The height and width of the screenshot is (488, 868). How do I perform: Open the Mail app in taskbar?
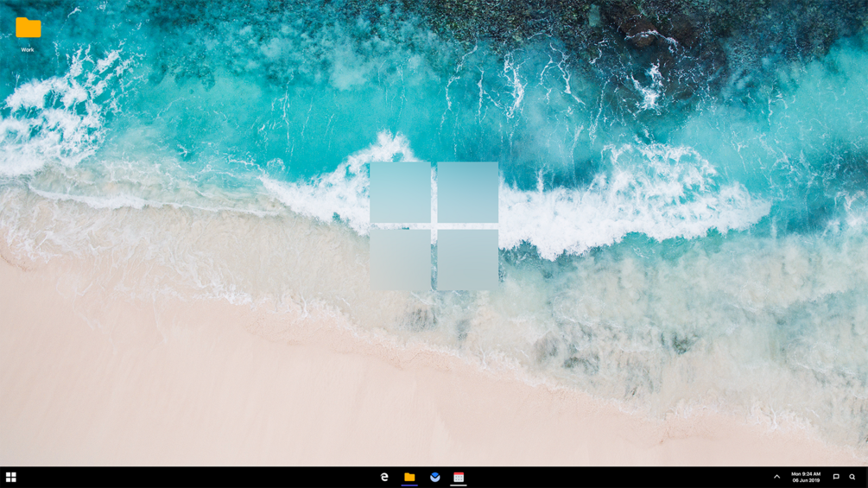(x=435, y=477)
